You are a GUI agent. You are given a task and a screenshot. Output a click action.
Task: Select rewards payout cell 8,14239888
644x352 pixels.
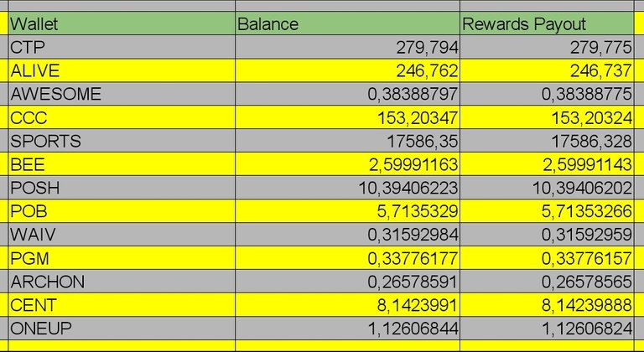547,305
